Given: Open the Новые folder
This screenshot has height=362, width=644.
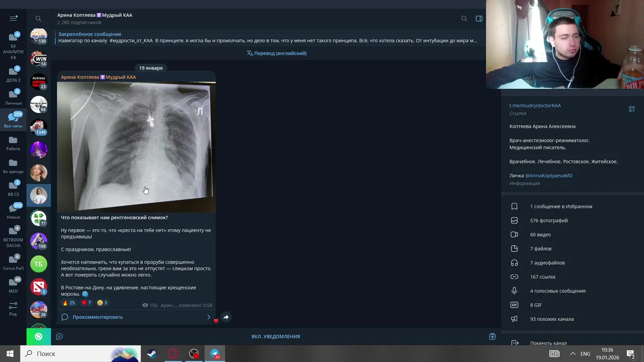Looking at the screenshot, I should click(13, 211).
